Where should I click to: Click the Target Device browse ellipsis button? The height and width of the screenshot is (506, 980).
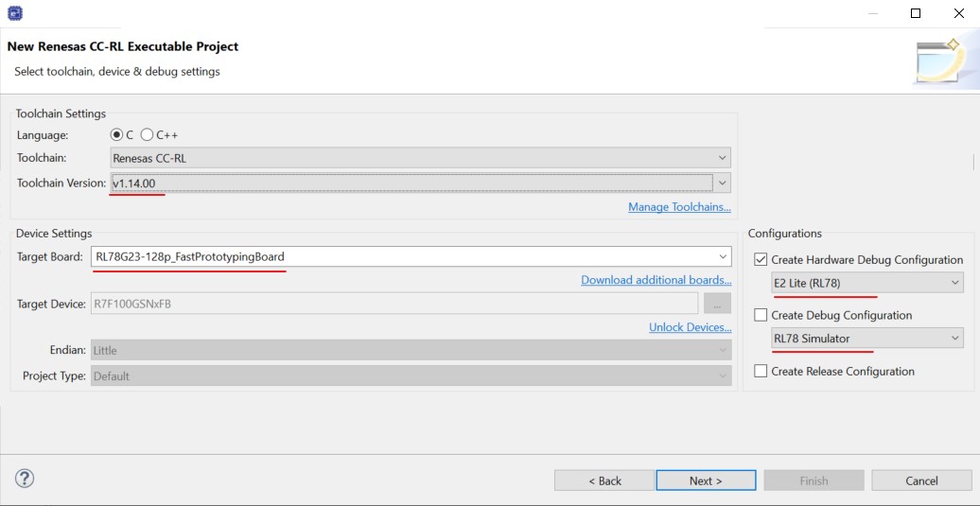tap(717, 304)
